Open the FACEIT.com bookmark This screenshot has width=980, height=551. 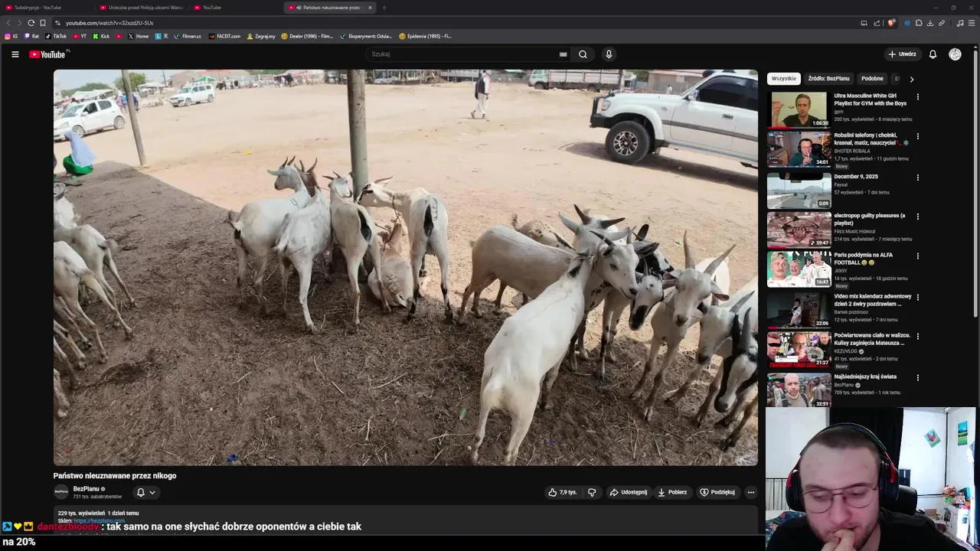(x=224, y=36)
